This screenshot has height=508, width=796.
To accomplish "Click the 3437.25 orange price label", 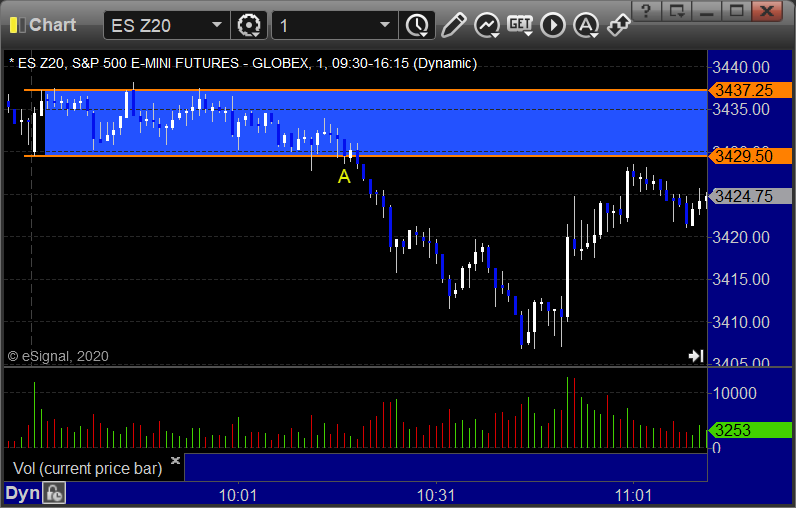I will click(x=750, y=90).
